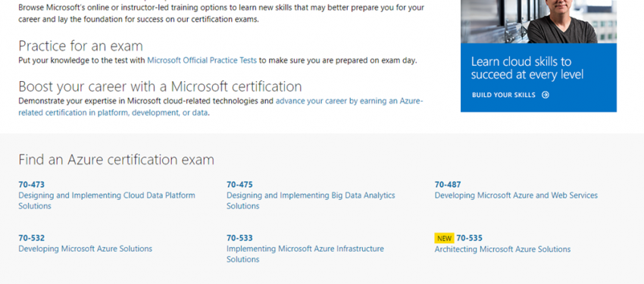Click the promo photo of the man
644x284 pixels.
pyautogui.click(x=539, y=21)
